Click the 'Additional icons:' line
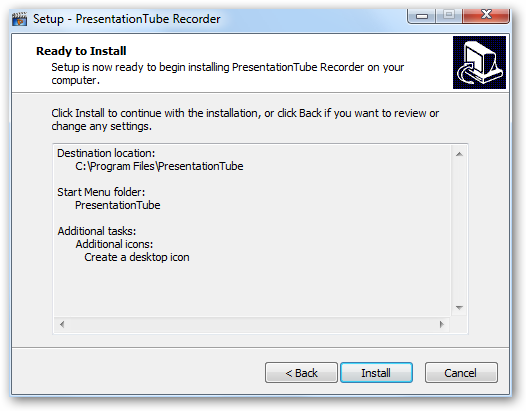The image size is (526, 411). click(x=114, y=244)
